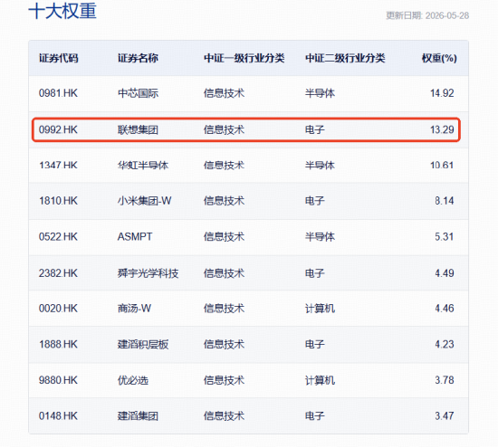The image size is (498, 448).
Task: Select the 建滔集团 name cell
Action: coord(138,416)
